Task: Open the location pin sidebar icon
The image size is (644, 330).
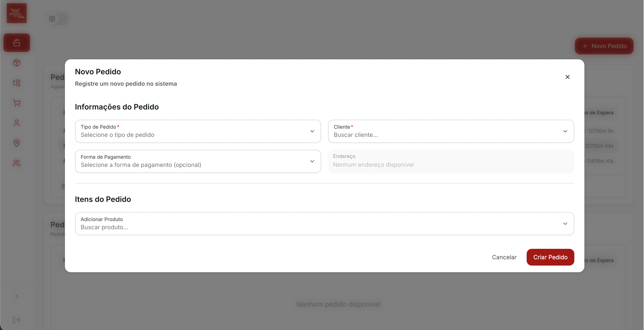Action: pyautogui.click(x=17, y=143)
